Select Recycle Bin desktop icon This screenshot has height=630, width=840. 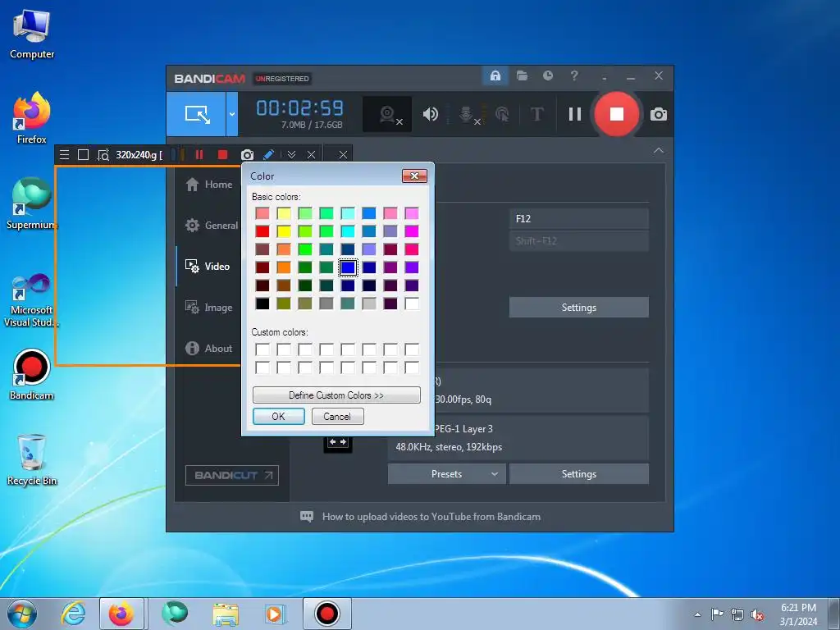32,460
